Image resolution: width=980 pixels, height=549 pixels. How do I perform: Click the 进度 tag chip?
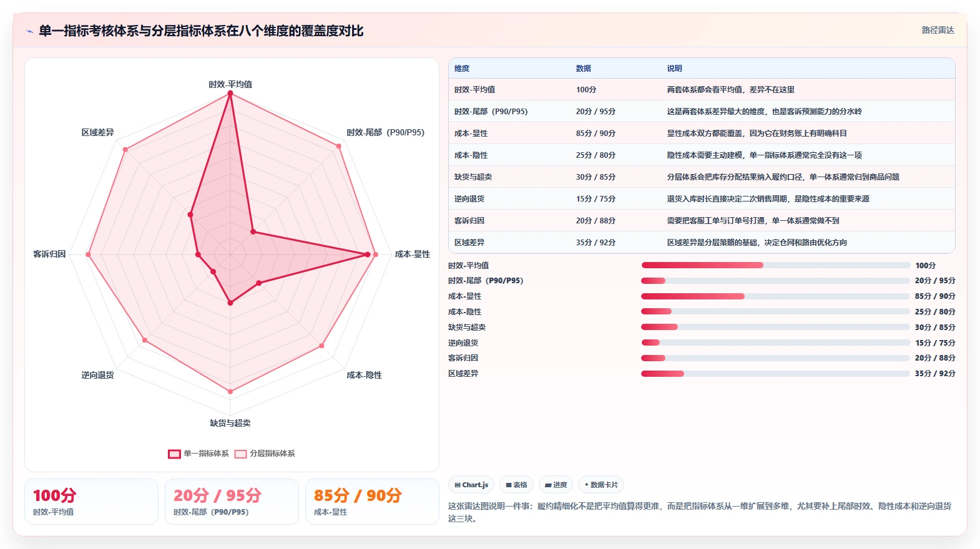(x=556, y=485)
